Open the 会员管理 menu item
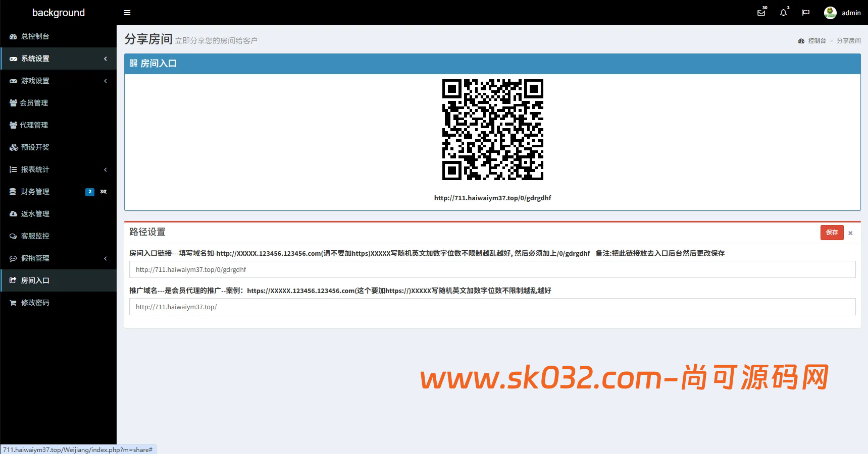 pyautogui.click(x=59, y=103)
